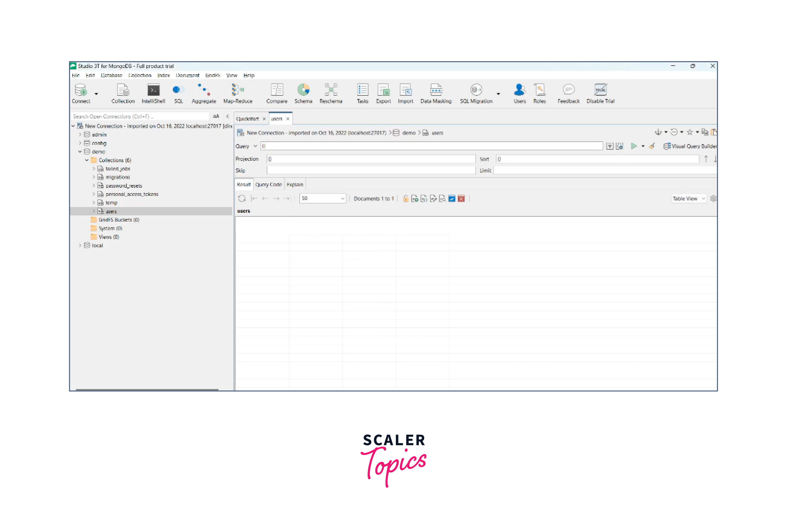Screen dimensions: 787x532
Task: Collapse the connection tree sidebar arrow
Action: 228,116
